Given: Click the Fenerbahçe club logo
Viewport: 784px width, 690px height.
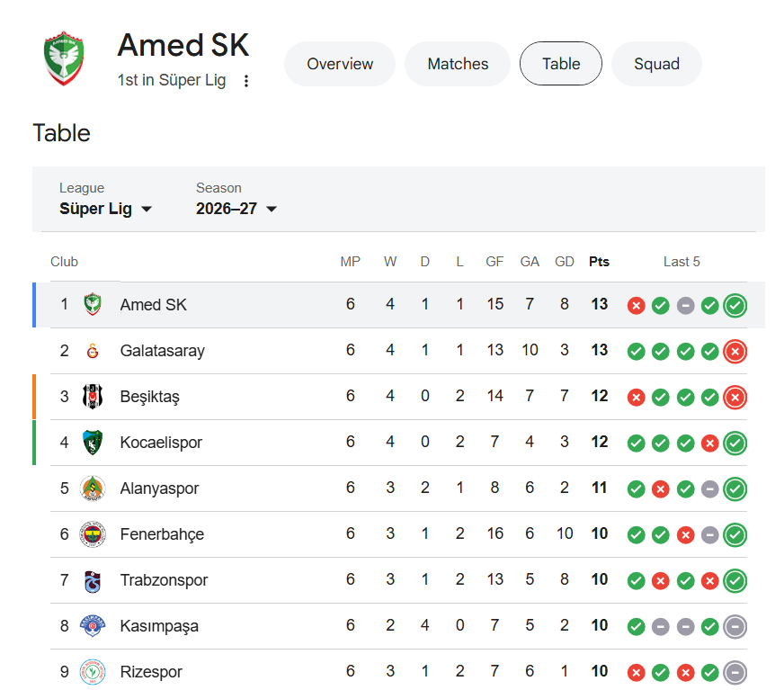Looking at the screenshot, I should point(93,534).
